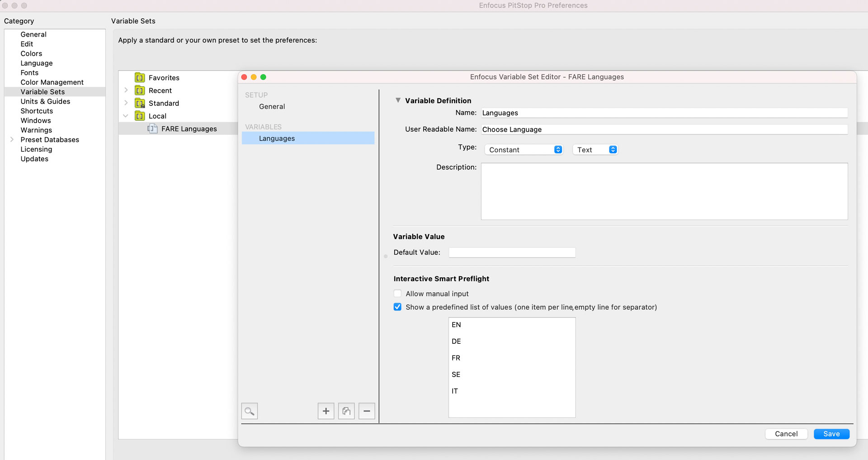
Task: Click the FR entry in values list
Action: click(x=456, y=358)
